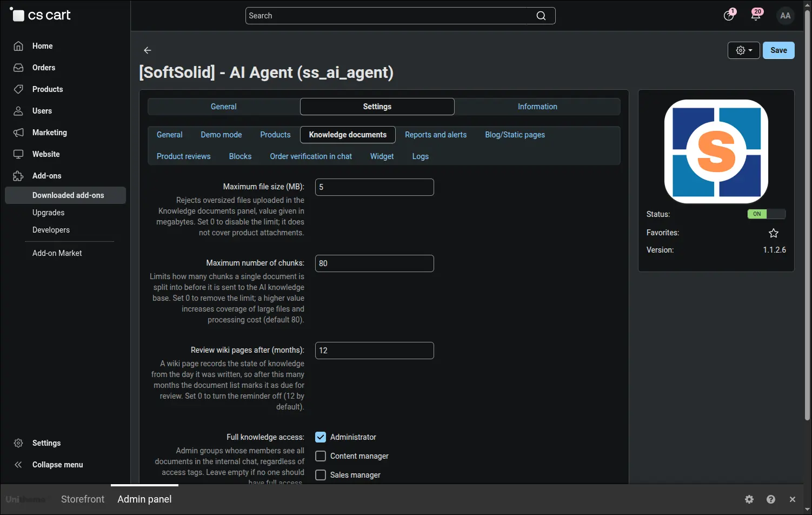This screenshot has width=812, height=515.
Task: Open the Blocks sub-tab
Action: pos(240,156)
